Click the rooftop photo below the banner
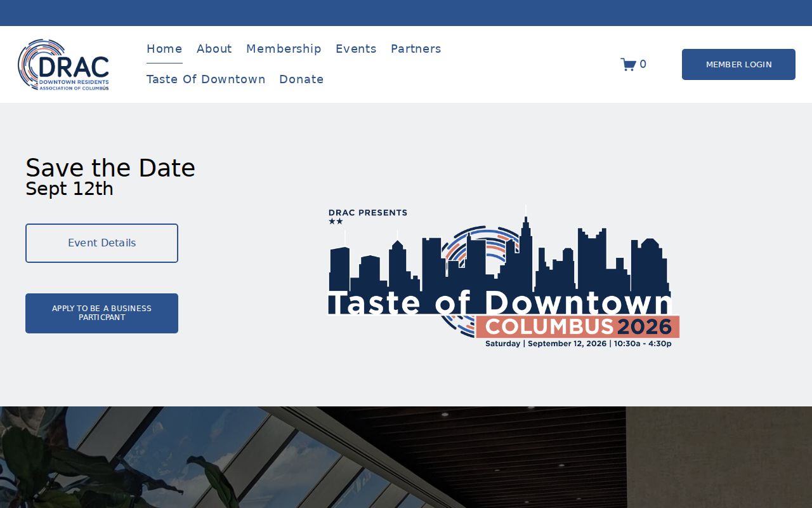 (x=406, y=457)
